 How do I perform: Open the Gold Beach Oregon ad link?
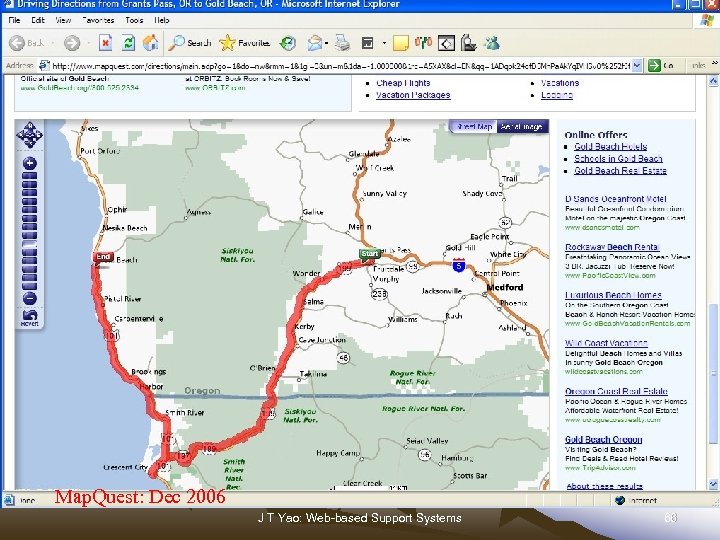[x=603, y=439]
